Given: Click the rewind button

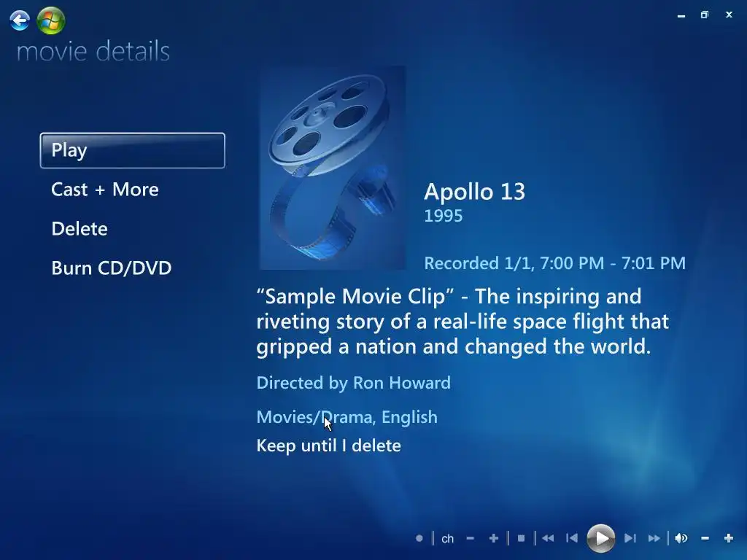Looking at the screenshot, I should (548, 539).
